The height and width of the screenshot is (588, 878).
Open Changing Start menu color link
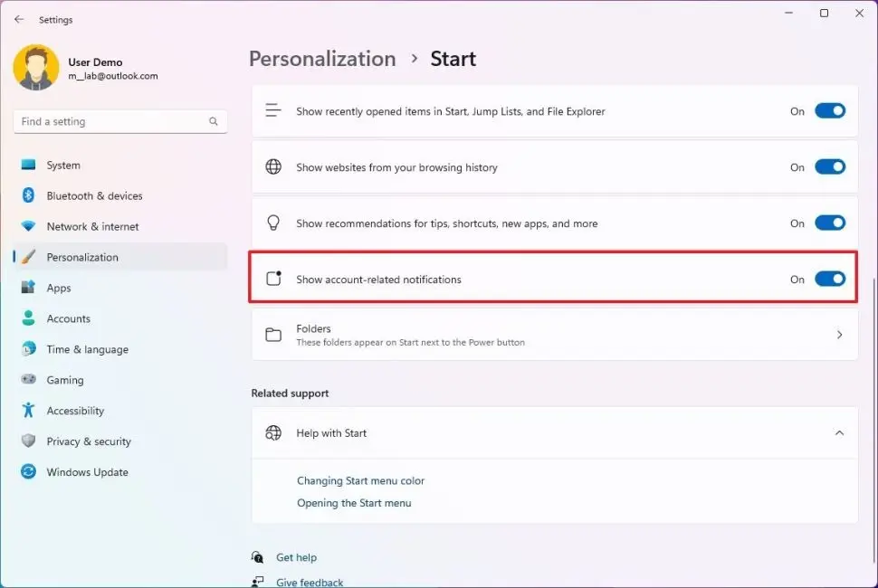(x=360, y=480)
